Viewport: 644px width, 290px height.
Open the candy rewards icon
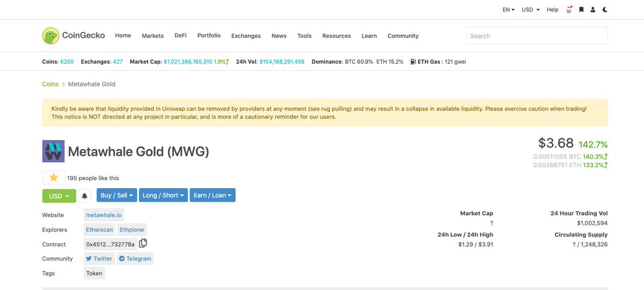569,10
